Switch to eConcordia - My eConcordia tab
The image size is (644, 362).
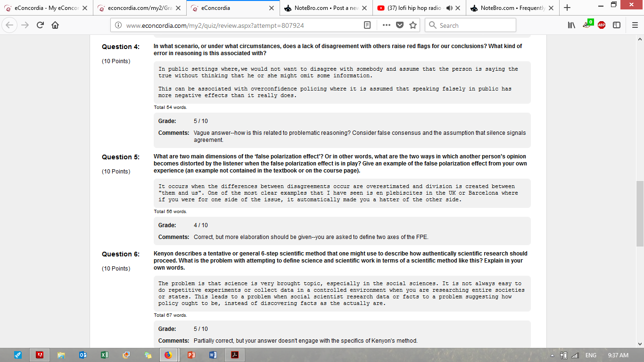click(x=45, y=8)
